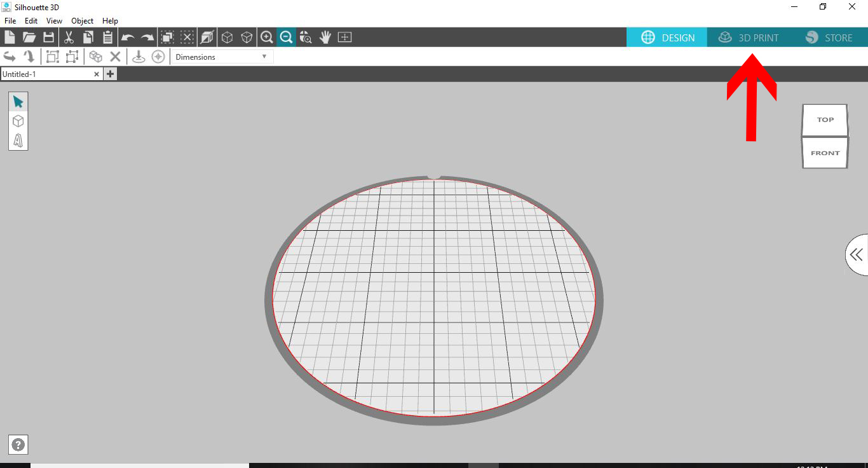Image resolution: width=868 pixels, height=468 pixels.
Task: Redo the last undone action
Action: 147,38
